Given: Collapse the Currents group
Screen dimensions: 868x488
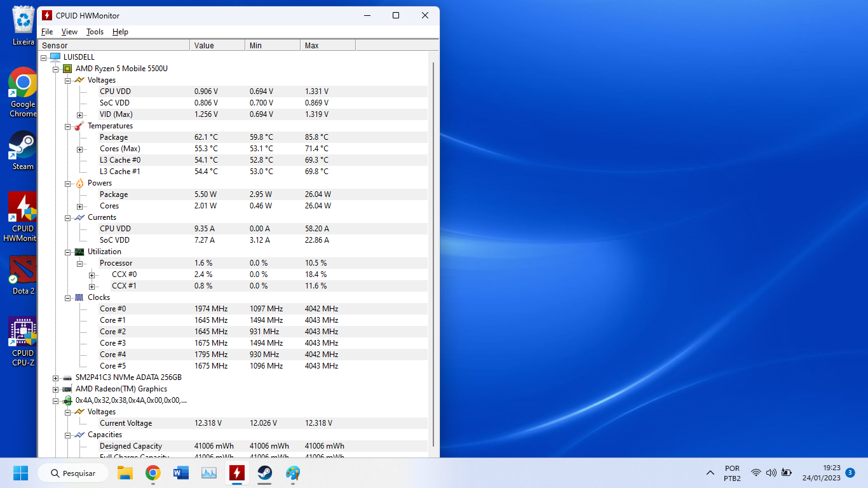Looking at the screenshot, I should pyautogui.click(x=68, y=218).
